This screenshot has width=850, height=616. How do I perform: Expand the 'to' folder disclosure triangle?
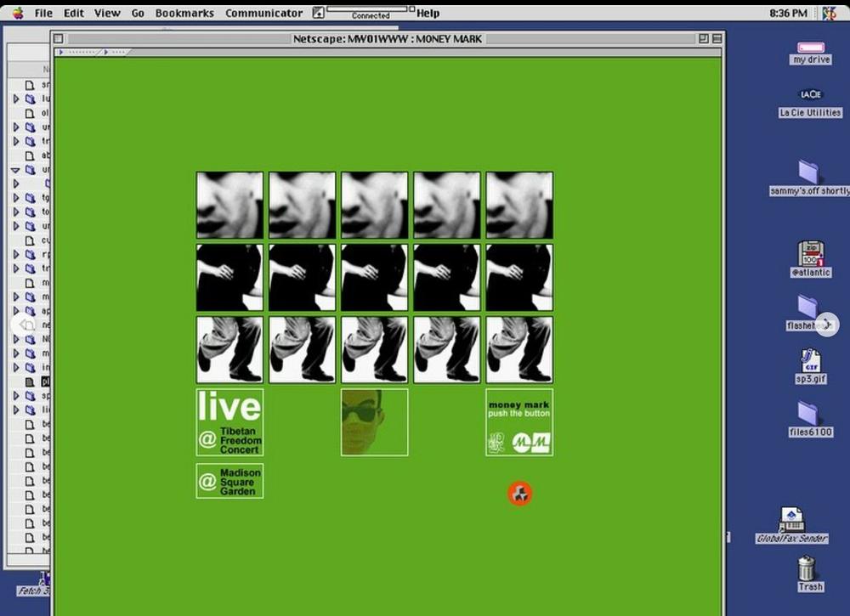(15, 212)
